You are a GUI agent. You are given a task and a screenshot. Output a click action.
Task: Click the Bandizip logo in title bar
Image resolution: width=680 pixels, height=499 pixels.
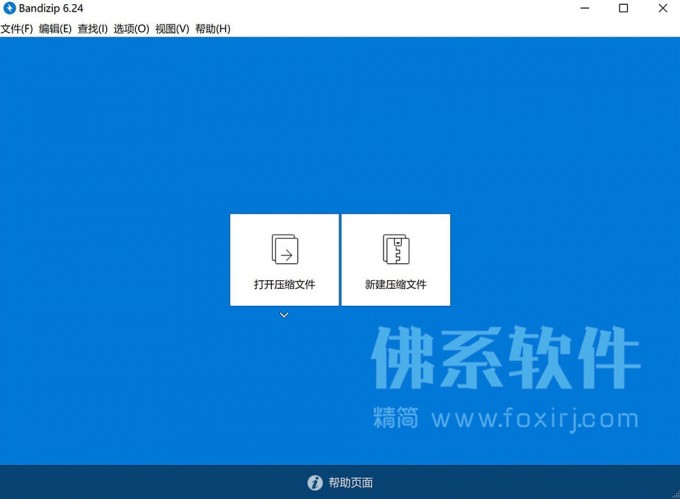coord(10,9)
